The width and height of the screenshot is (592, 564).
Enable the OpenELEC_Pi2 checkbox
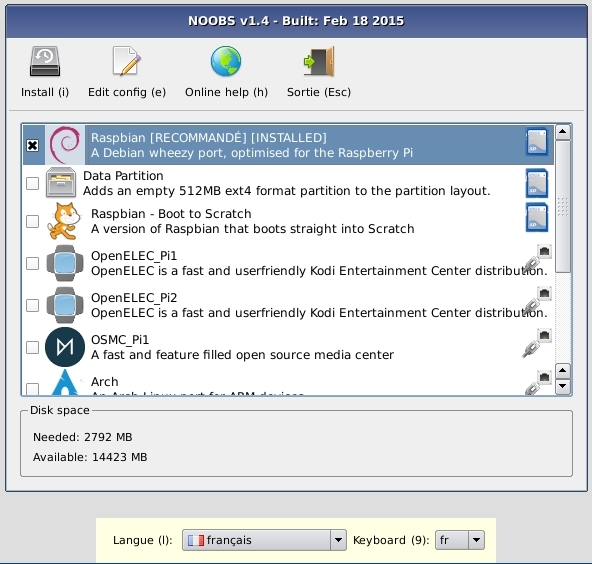tap(32, 305)
